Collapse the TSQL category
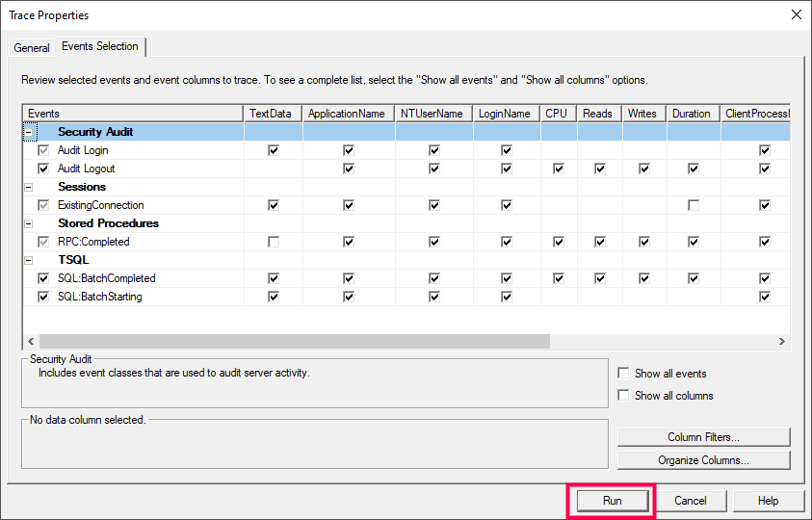 pos(29,260)
